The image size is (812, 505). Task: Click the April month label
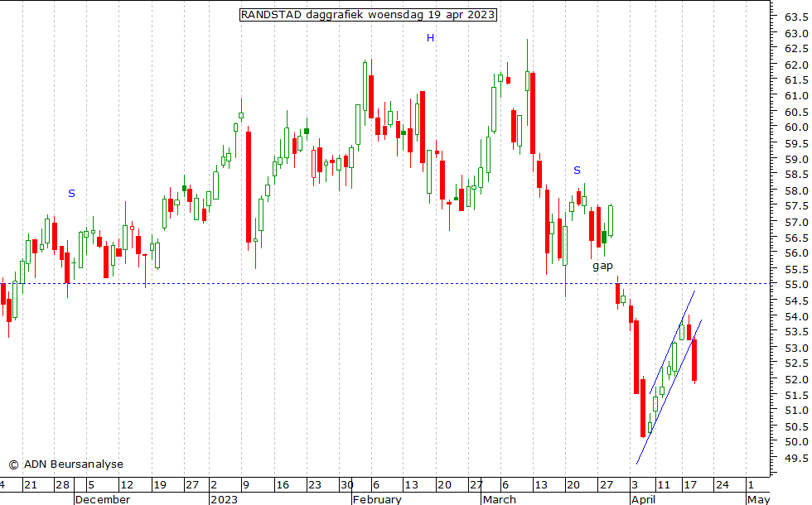(644, 499)
